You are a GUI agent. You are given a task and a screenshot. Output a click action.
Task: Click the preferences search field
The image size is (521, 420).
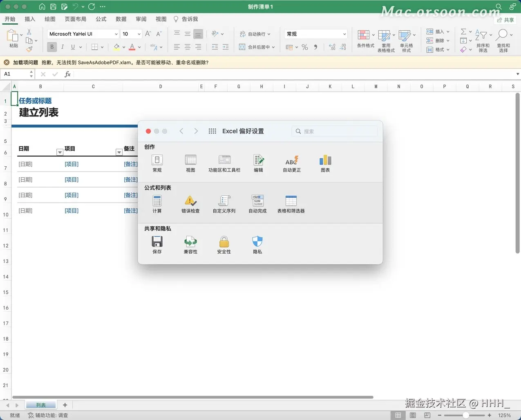click(x=335, y=131)
